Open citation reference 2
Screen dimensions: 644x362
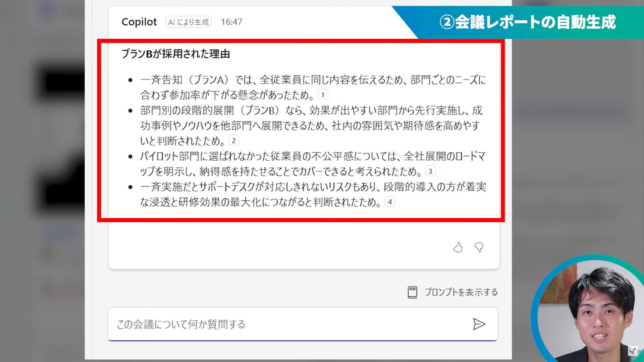(234, 141)
